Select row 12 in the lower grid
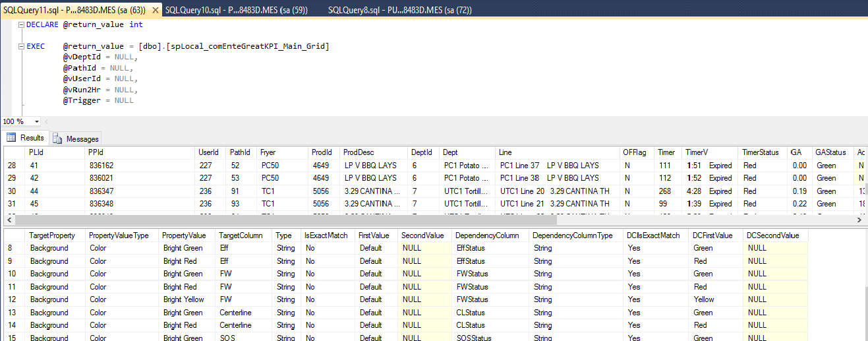The width and height of the screenshot is (868, 341). 13,299
